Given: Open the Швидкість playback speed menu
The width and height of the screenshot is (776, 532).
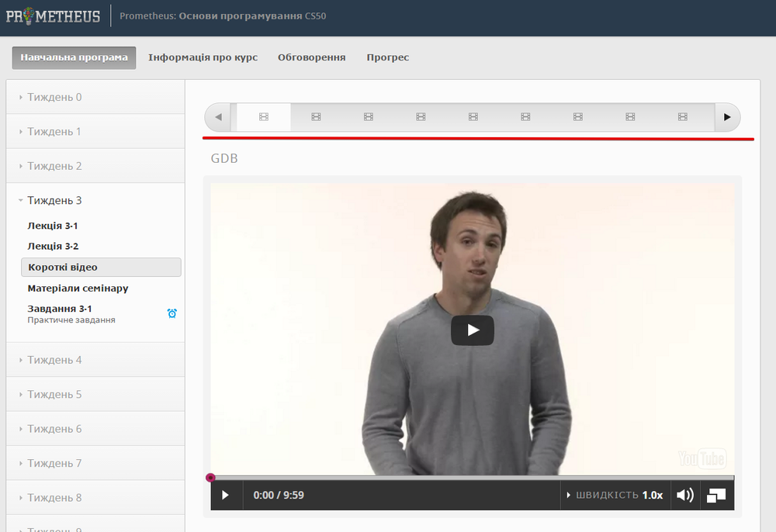Looking at the screenshot, I should pyautogui.click(x=615, y=495).
